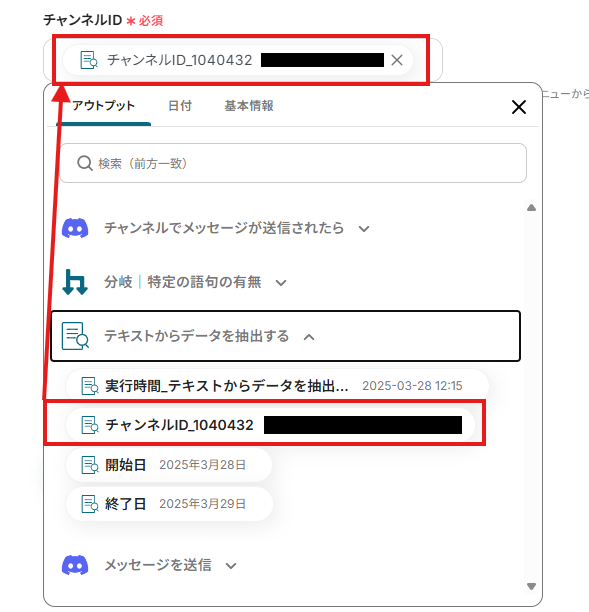Image resolution: width=589 pixels, height=612 pixels.
Task: Switch to the 日付 tab
Action: click(180, 106)
